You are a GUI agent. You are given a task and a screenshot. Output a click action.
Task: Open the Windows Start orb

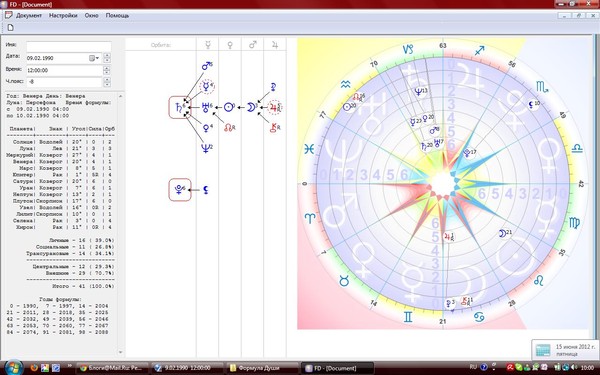pyautogui.click(x=14, y=367)
